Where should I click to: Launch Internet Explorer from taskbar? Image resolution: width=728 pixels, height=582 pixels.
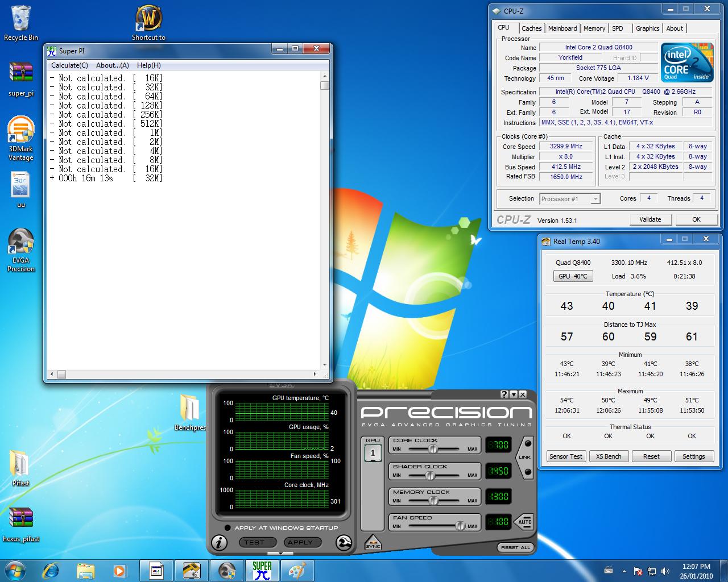coord(51,571)
